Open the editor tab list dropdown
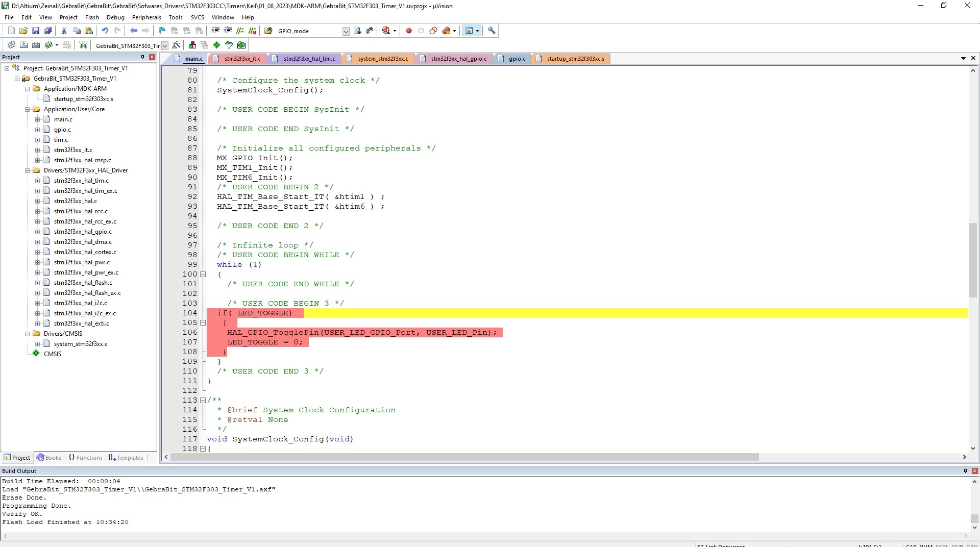Image resolution: width=980 pixels, height=547 pixels. click(963, 58)
